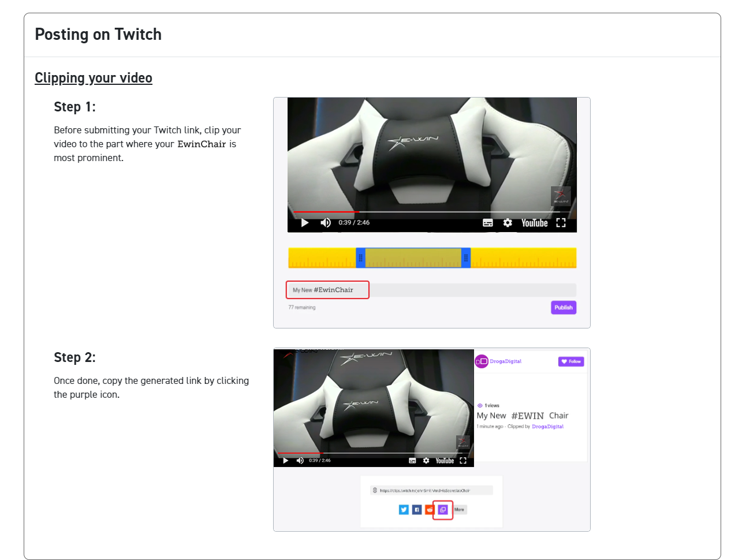Play the video in the Step 1 player

point(305,223)
